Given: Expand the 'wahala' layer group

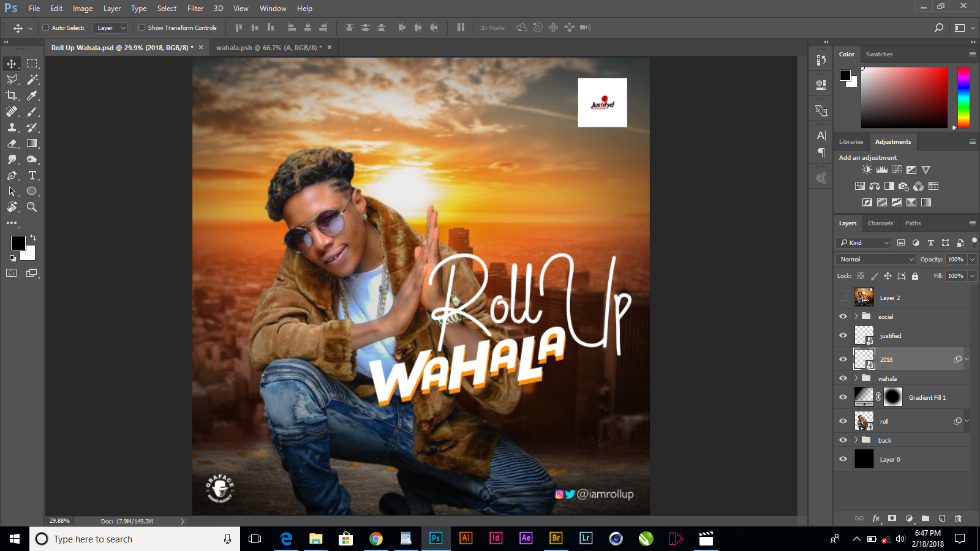Looking at the screenshot, I should click(x=857, y=378).
